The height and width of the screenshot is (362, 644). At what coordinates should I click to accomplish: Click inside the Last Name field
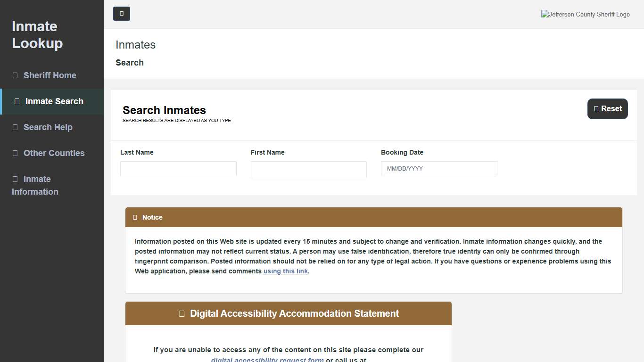coord(178,168)
